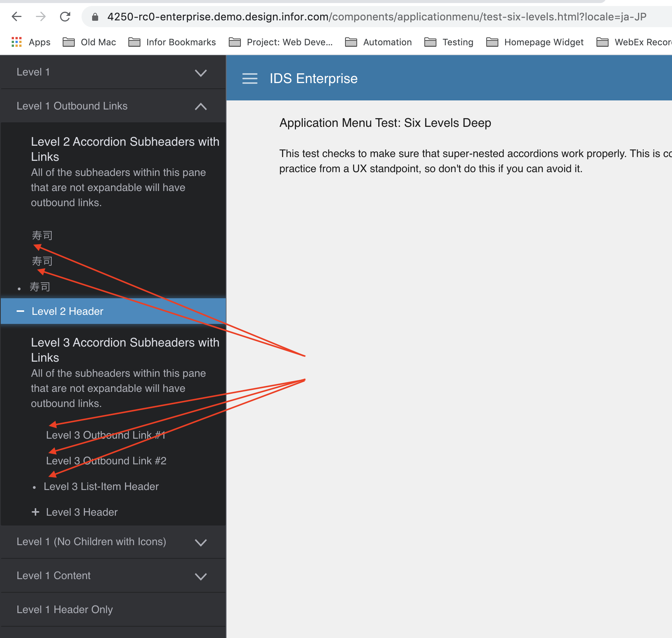Select the Level 2 Header row
Image resolution: width=672 pixels, height=638 pixels.
pyautogui.click(x=113, y=311)
